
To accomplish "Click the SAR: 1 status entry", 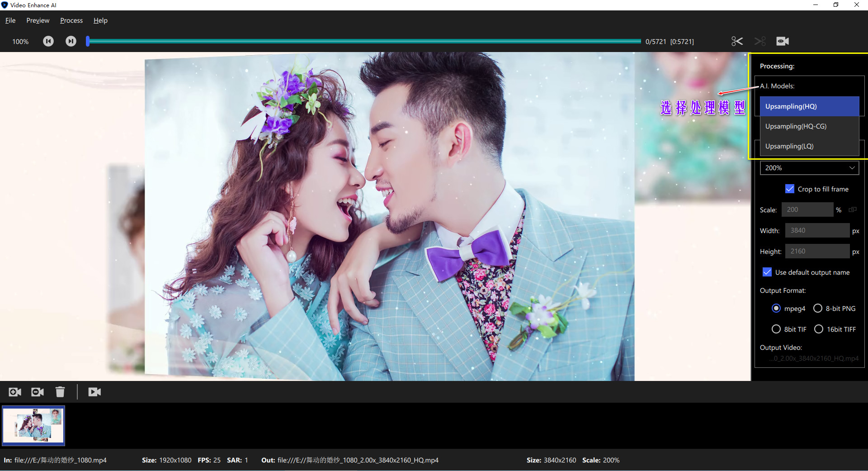I will pos(237,460).
